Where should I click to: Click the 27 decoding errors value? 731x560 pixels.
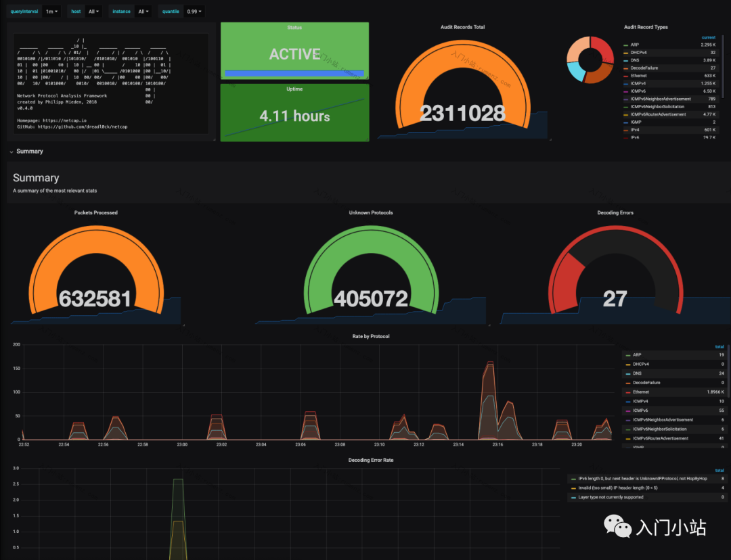click(615, 299)
